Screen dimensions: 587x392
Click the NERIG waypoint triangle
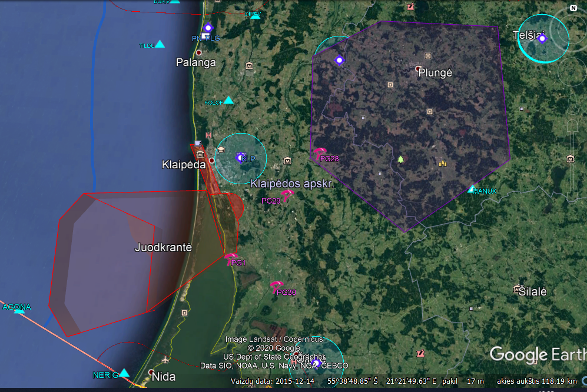click(124, 373)
